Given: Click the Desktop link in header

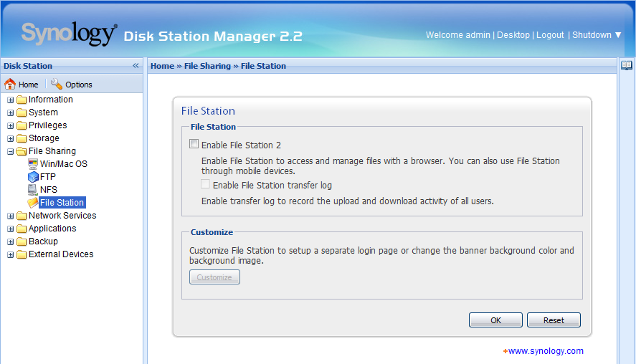Looking at the screenshot, I should pos(513,35).
